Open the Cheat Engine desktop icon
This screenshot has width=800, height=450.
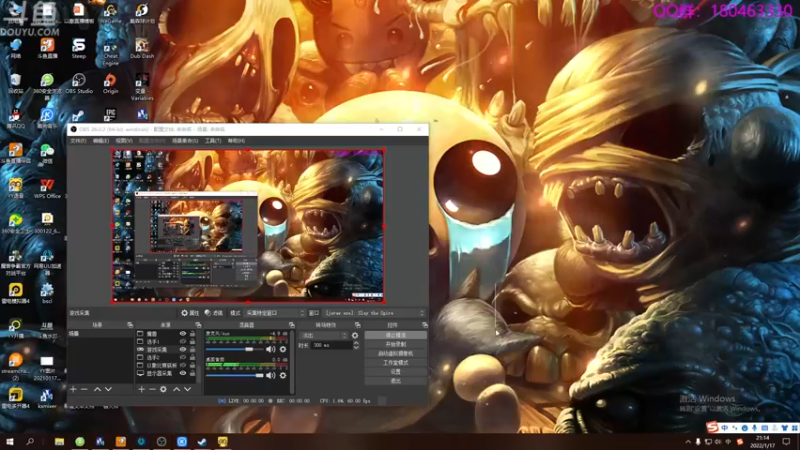(110, 52)
